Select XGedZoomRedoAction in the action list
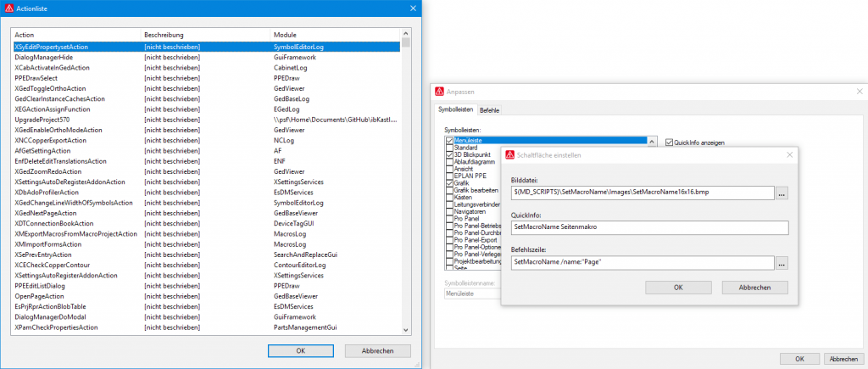The image size is (868, 369). click(47, 171)
